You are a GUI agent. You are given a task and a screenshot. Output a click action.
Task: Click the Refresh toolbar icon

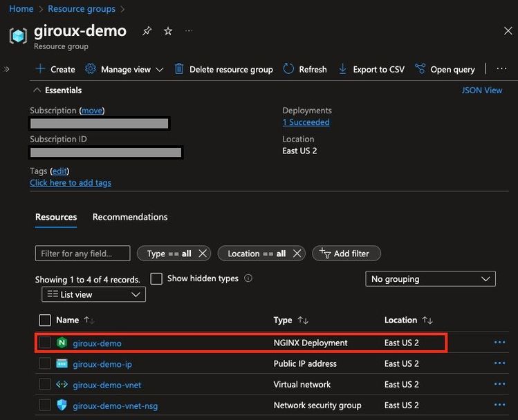click(x=289, y=69)
